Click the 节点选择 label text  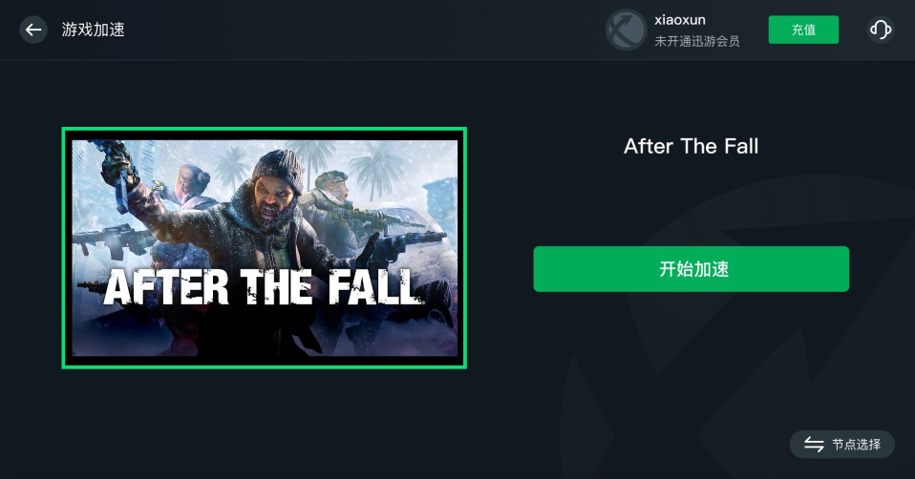(856, 445)
